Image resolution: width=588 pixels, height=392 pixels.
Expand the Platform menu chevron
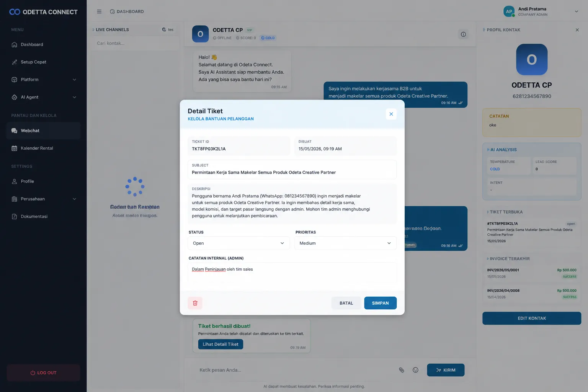74,80
